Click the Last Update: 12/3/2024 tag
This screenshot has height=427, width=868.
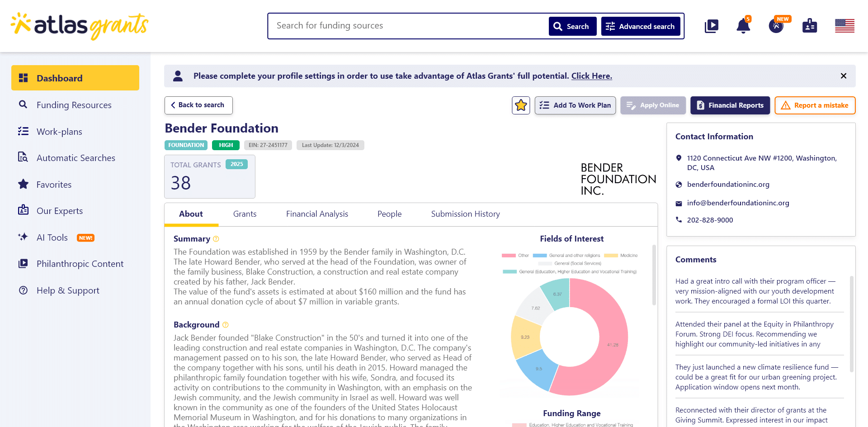(330, 145)
